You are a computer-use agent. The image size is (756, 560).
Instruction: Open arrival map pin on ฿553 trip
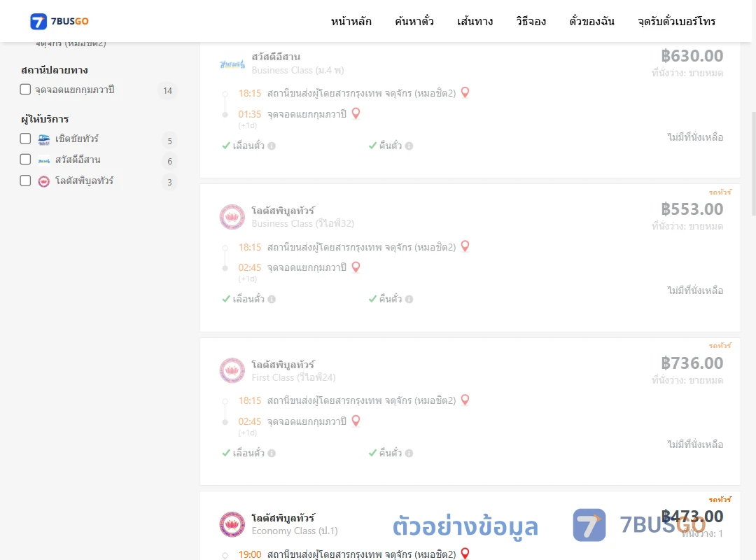356,267
